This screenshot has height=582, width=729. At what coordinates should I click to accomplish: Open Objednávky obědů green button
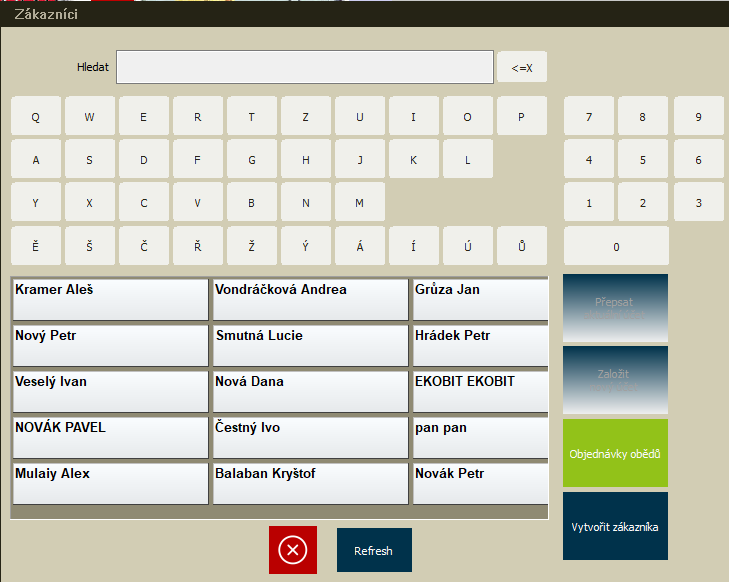point(615,453)
